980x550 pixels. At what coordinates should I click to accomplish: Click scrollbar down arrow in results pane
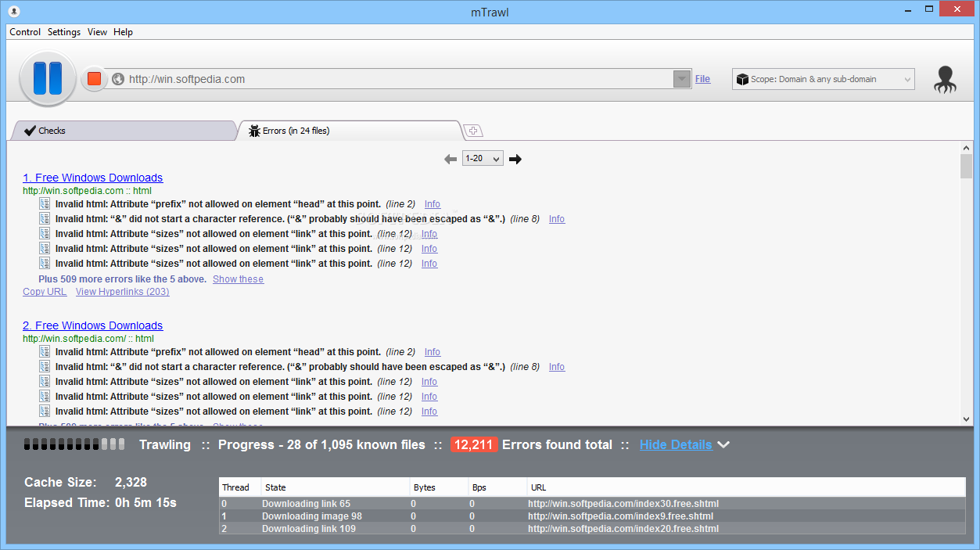(966, 419)
